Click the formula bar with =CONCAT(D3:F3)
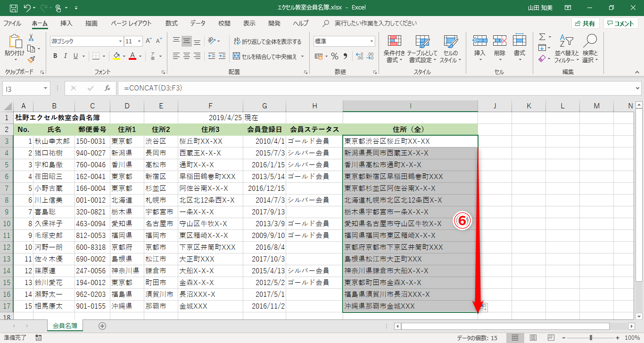Viewport: 644px width, 343px height. 376,88
